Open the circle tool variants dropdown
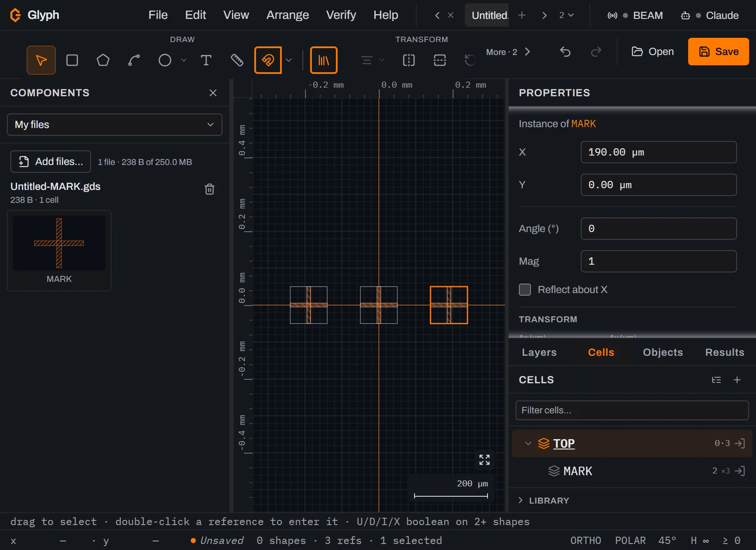The height and width of the screenshot is (550, 756). (184, 60)
